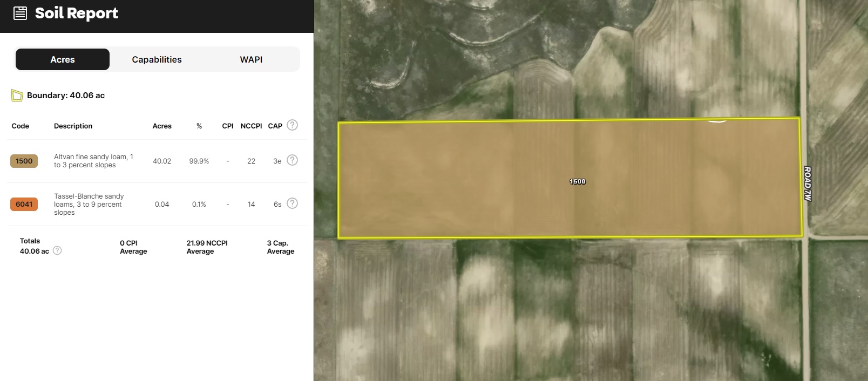Click the 1500 label on the map
This screenshot has height=381, width=868.
577,181
